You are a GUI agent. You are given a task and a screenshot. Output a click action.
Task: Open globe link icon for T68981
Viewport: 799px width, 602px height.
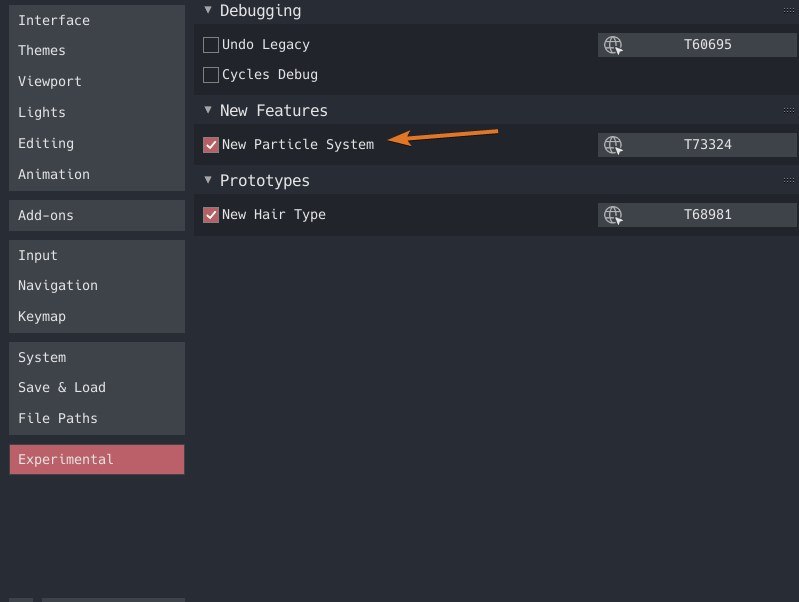[613, 215]
